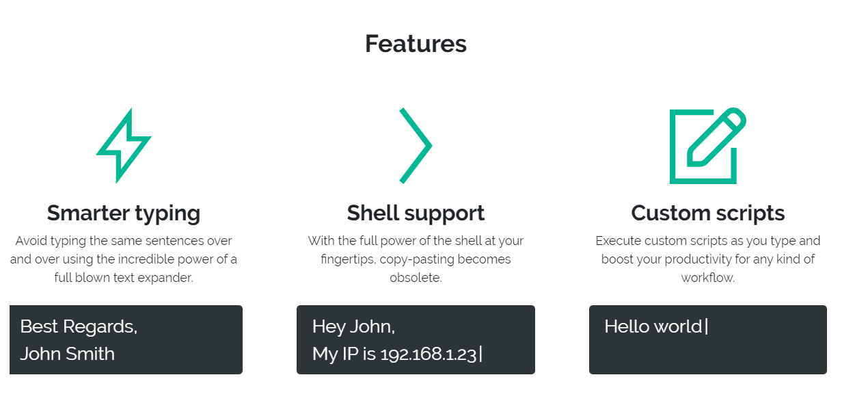The width and height of the screenshot is (868, 401).
Task: Click the Hello world text
Action: point(653,326)
